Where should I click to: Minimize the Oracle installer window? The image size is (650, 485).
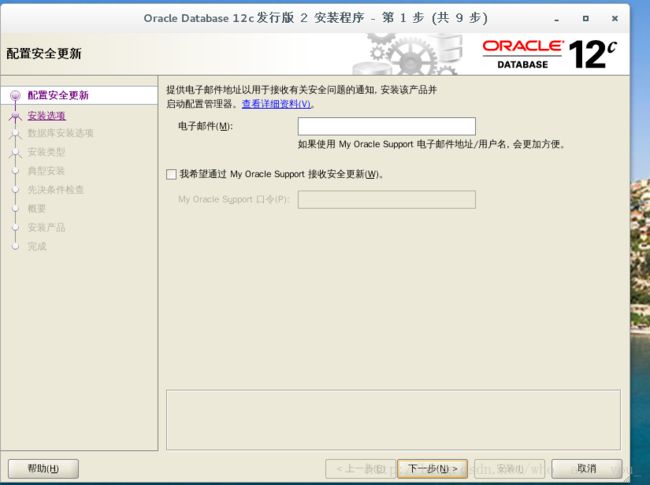(x=557, y=19)
